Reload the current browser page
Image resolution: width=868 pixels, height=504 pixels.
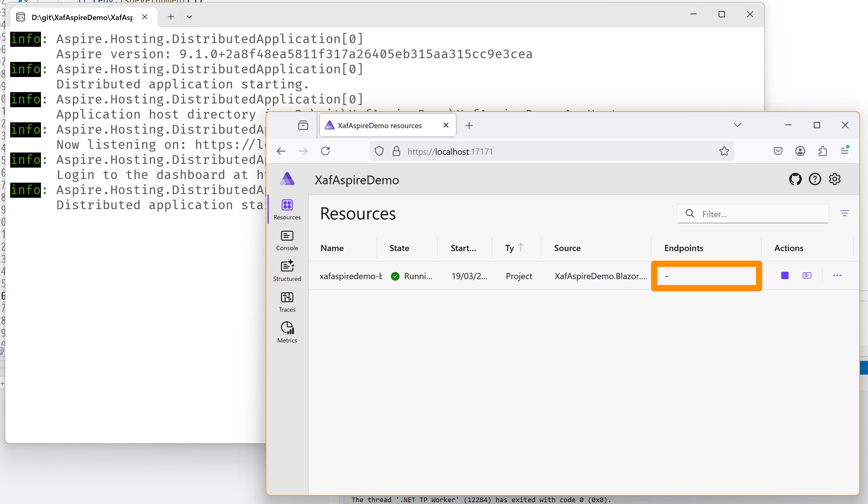click(326, 151)
